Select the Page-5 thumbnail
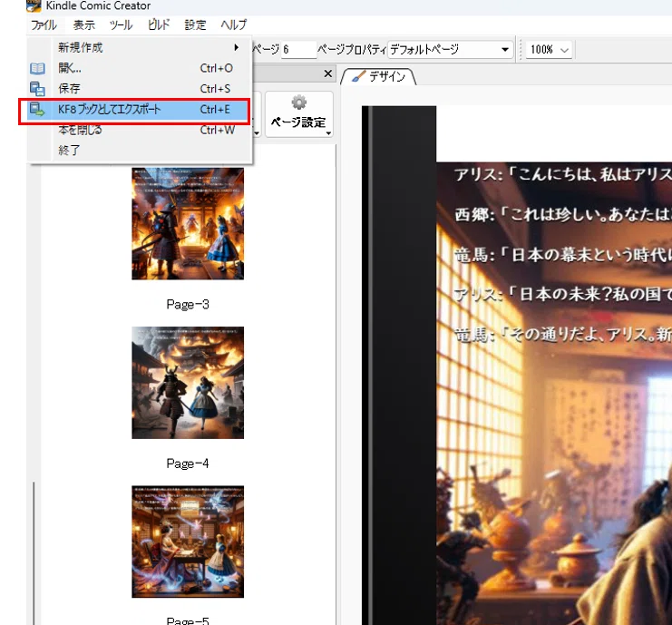The height and width of the screenshot is (625, 672). [188, 542]
